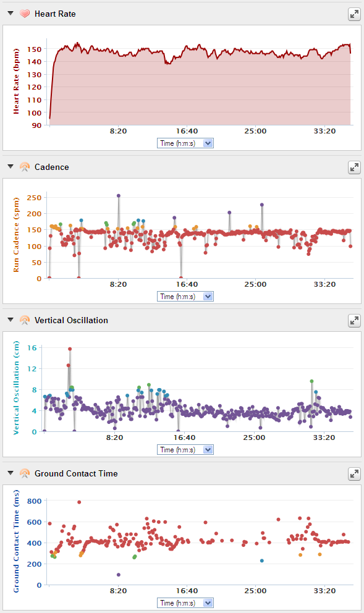364x613 pixels.
Task: Open the Time dropdown under Ground Contact Time chart
Action: click(x=185, y=603)
